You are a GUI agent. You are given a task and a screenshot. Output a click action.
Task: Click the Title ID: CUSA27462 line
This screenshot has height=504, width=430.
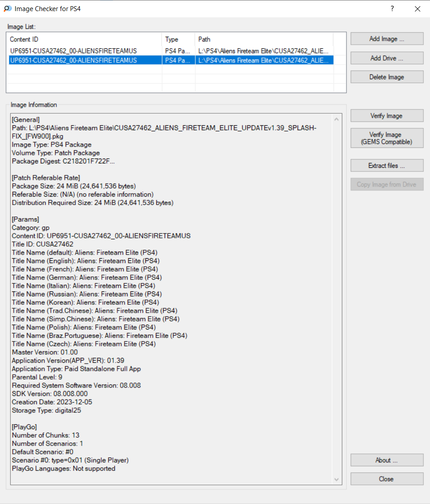click(x=43, y=244)
